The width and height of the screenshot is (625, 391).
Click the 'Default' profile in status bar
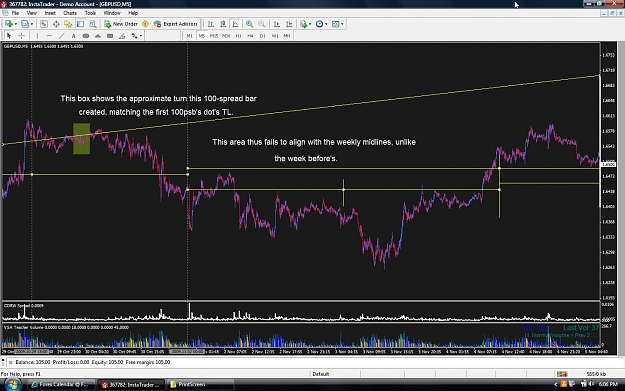click(321, 374)
